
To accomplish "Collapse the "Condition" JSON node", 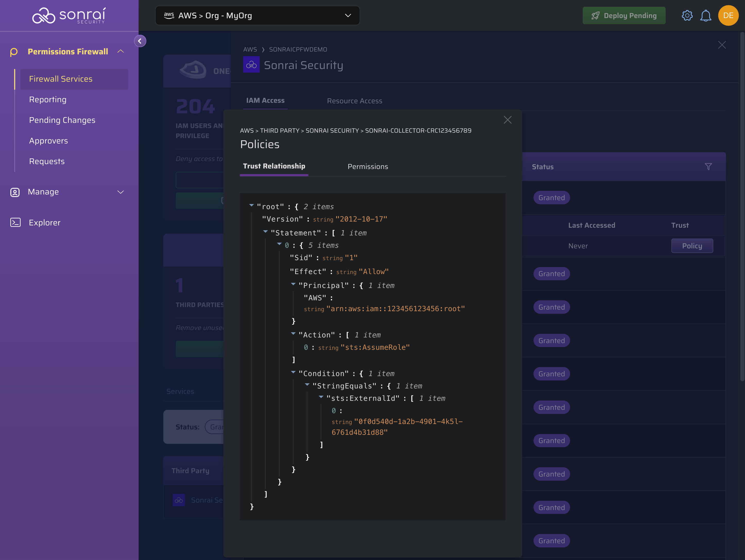I will [x=293, y=372].
